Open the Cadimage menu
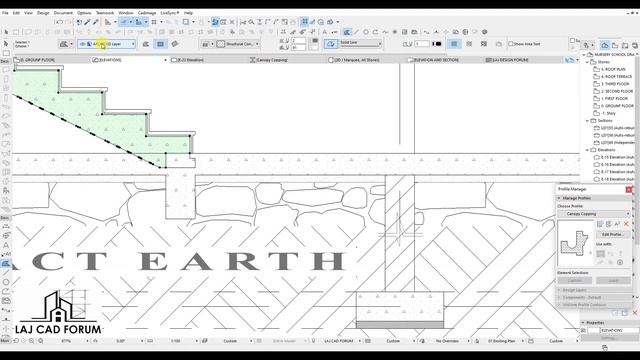This screenshot has height=360, width=640. pyautogui.click(x=147, y=13)
